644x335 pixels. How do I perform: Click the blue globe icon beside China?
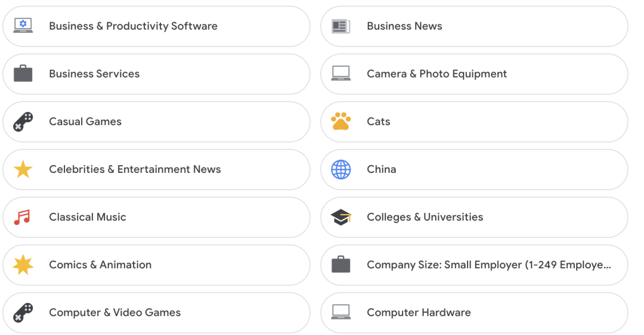point(341,169)
